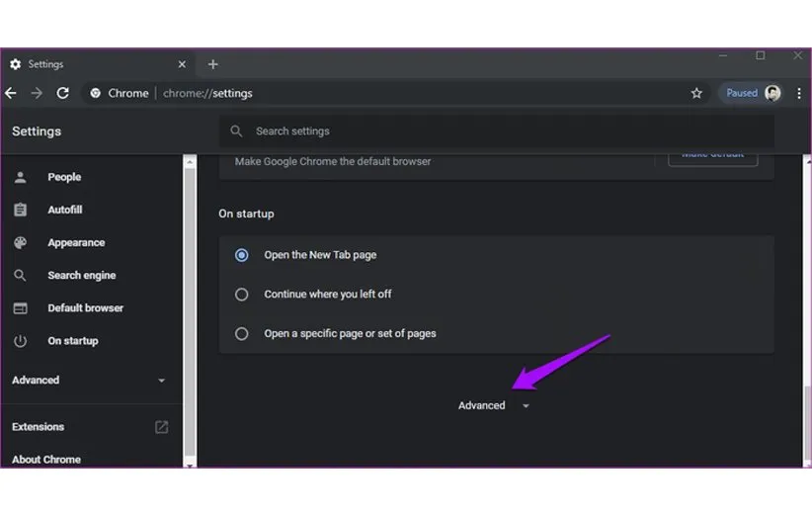Choose Open a specific page or set of pages
Image resolution: width=812 pixels, height=516 pixels.
(242, 334)
